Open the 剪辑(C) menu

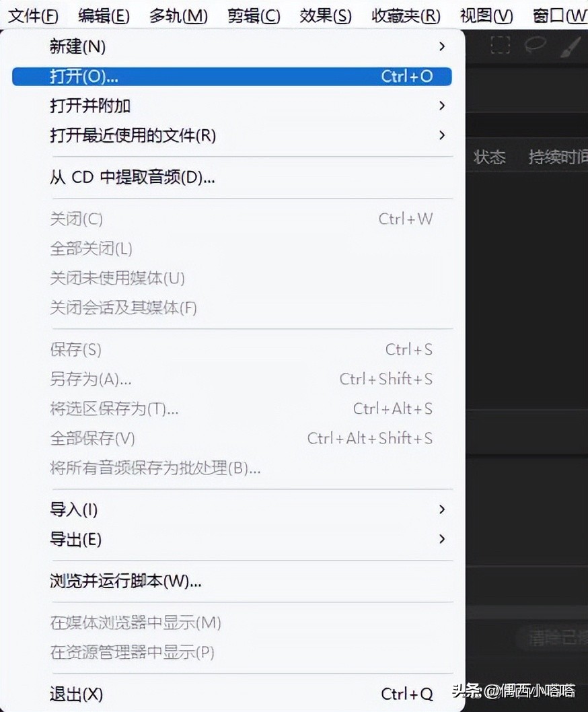(252, 15)
